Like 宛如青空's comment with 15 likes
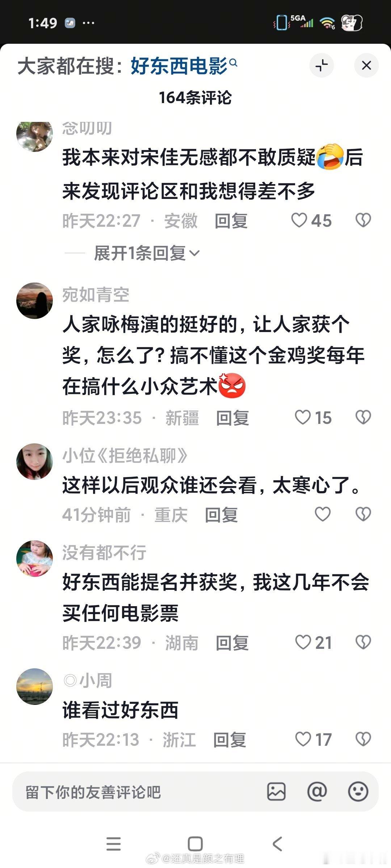 303,417
